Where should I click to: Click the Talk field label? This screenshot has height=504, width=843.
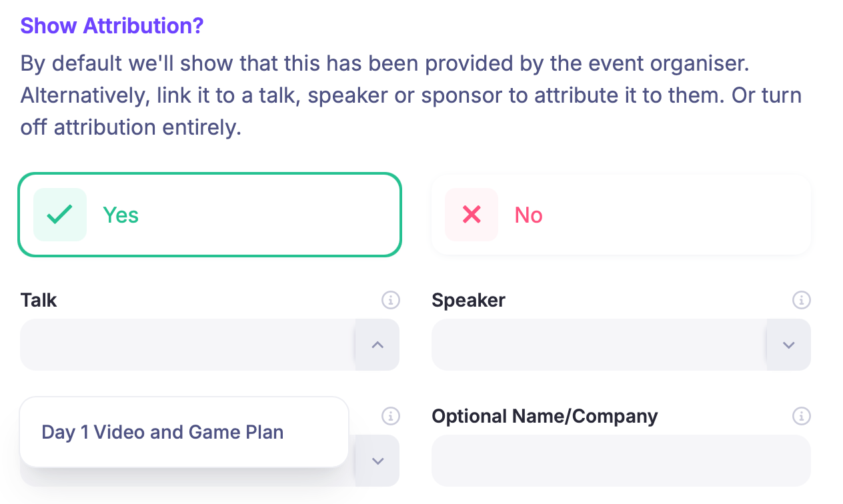(x=39, y=300)
